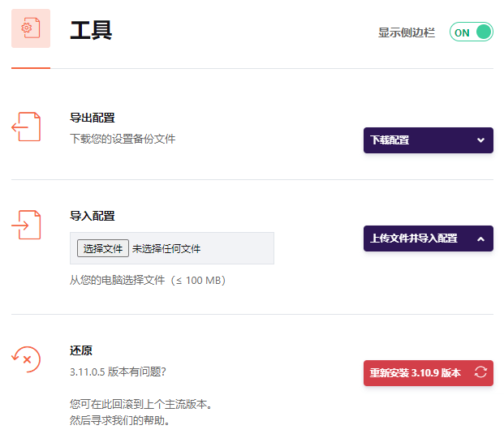Image resolution: width=504 pixels, height=434 pixels.
Task: Click the 选择文件 file chooser button
Action: tap(102, 248)
